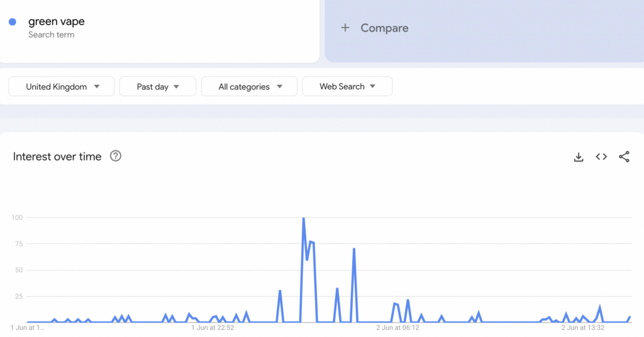Click the blue dot beside green vape

click(13, 22)
